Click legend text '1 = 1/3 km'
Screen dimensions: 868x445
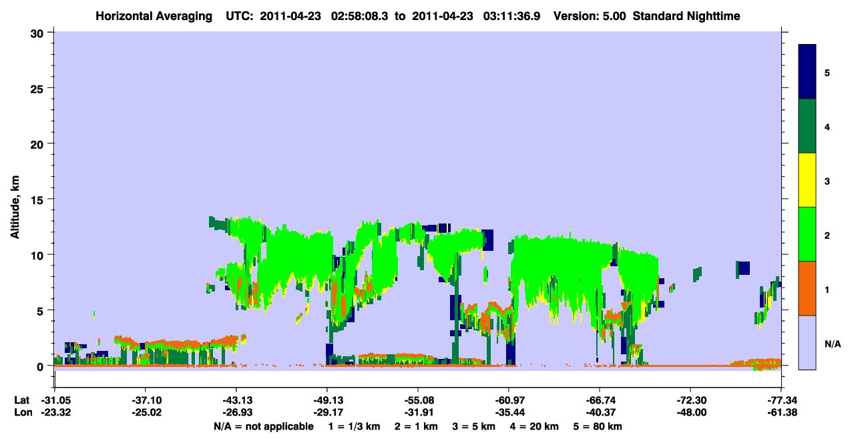pyautogui.click(x=355, y=426)
